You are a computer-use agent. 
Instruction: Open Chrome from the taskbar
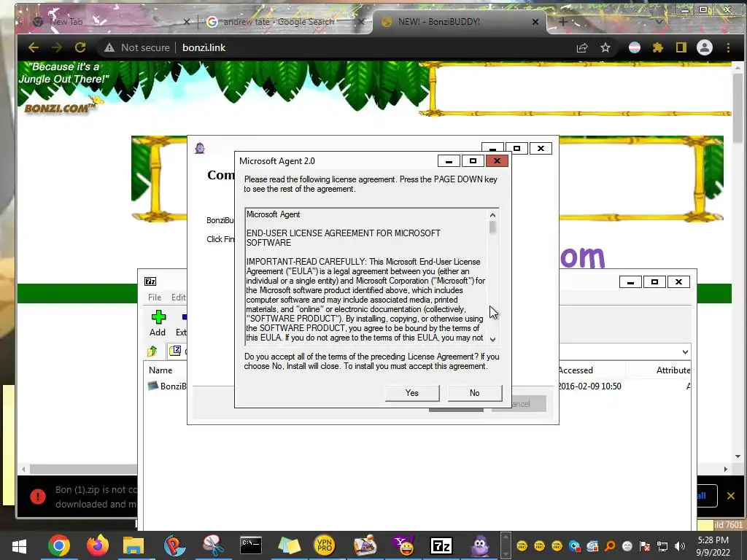point(59,545)
